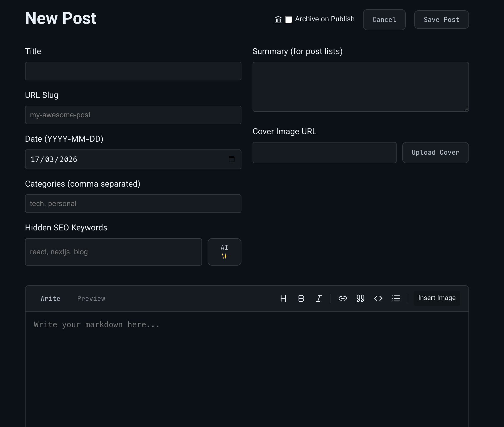Image resolution: width=504 pixels, height=427 pixels.
Task: Enable the Archive on Publish checkbox
Action: [x=289, y=20]
